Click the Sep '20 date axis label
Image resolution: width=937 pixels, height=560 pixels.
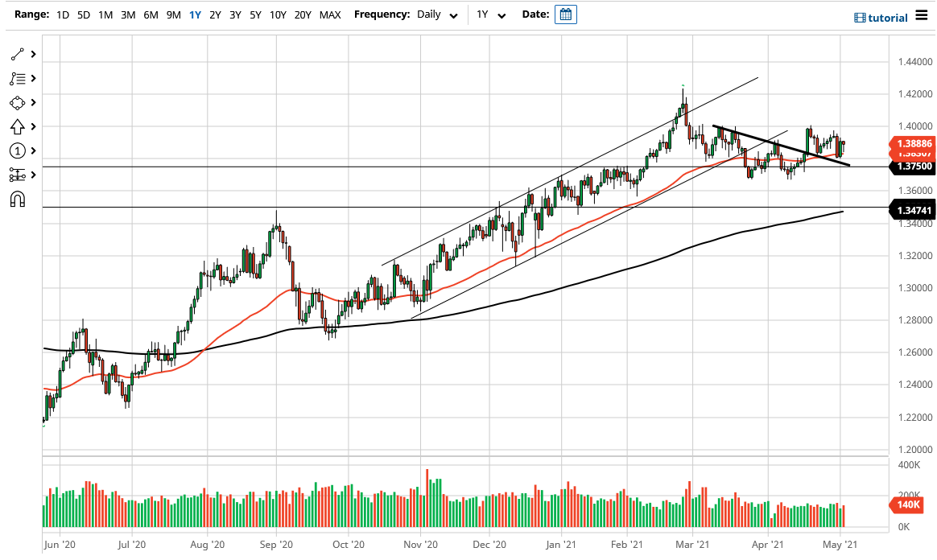coord(276,545)
